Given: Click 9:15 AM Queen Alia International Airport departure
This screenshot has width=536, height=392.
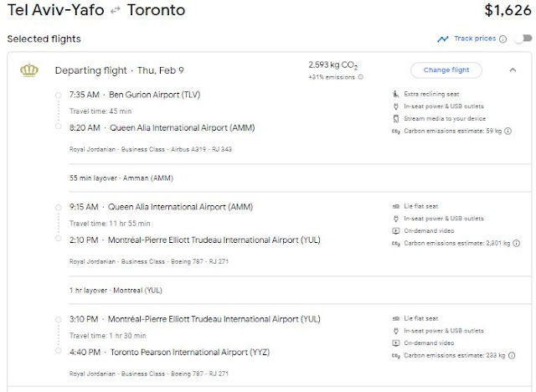Looking at the screenshot, I should click(161, 207).
